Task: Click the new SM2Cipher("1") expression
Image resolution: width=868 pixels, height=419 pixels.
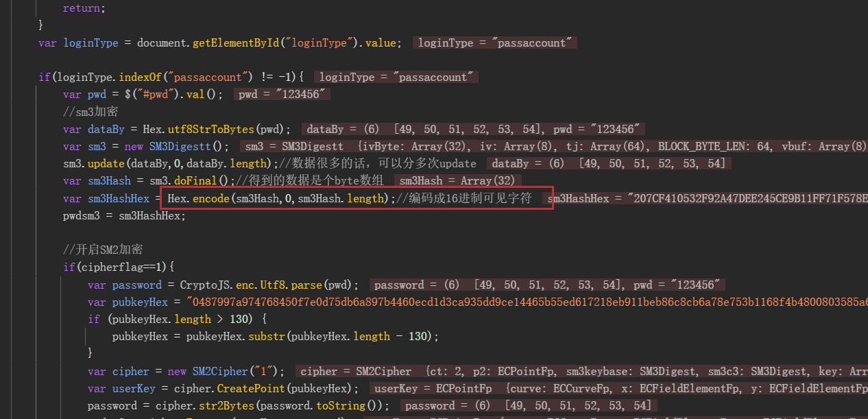Action: (x=226, y=371)
